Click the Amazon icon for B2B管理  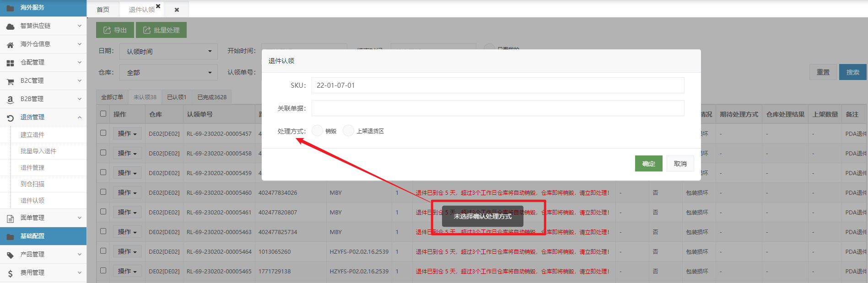coord(10,99)
